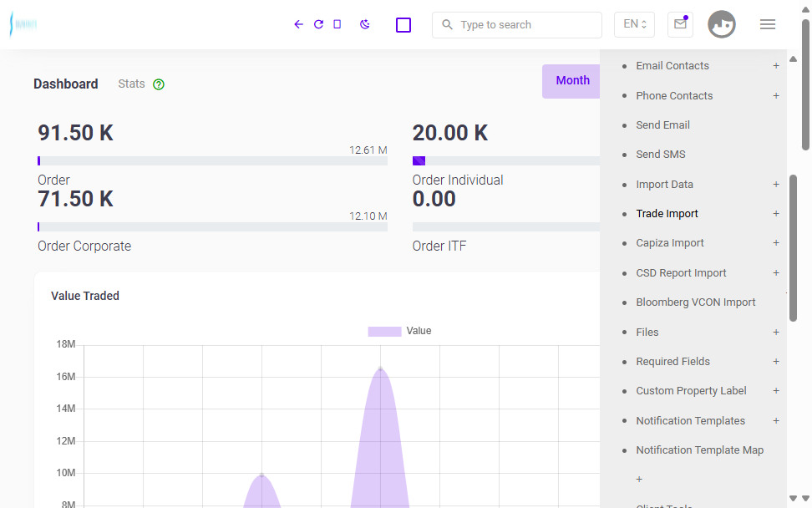Click the Order Corporate progress bar
This screenshot has height=508, width=812.
[x=212, y=226]
